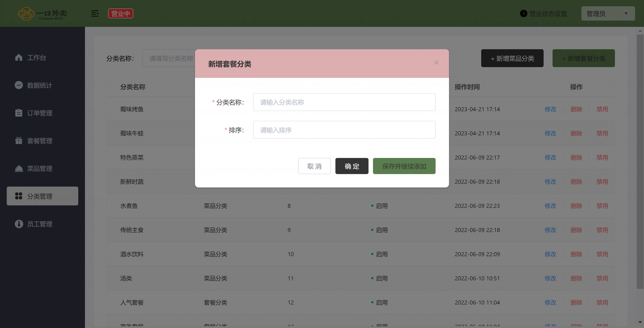Click 删除 for 新鲜时蔬 row

tap(576, 182)
